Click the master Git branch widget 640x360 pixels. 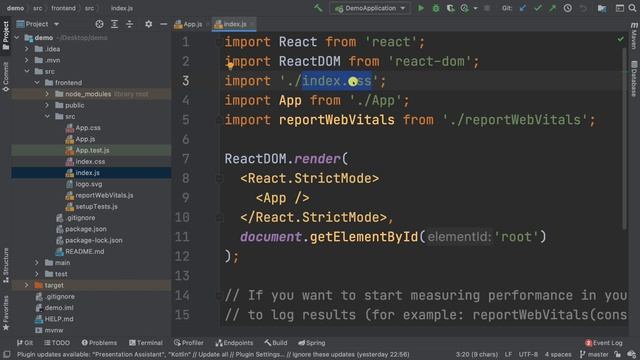coord(594,354)
